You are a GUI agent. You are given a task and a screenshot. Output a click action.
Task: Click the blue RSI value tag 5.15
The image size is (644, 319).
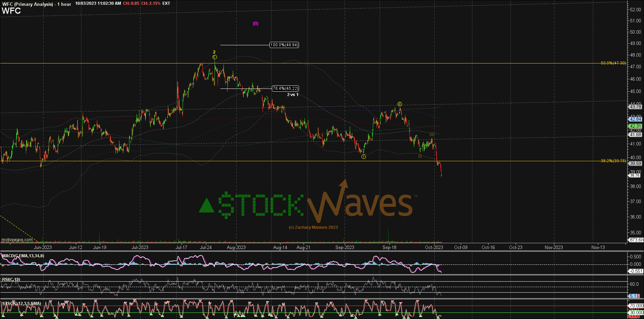[634, 296]
